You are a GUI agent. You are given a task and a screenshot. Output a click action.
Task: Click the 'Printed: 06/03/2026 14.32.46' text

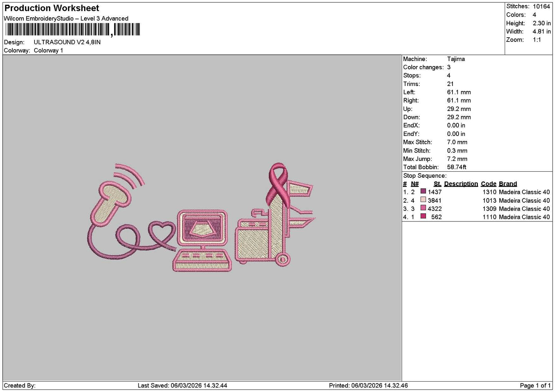click(368, 385)
